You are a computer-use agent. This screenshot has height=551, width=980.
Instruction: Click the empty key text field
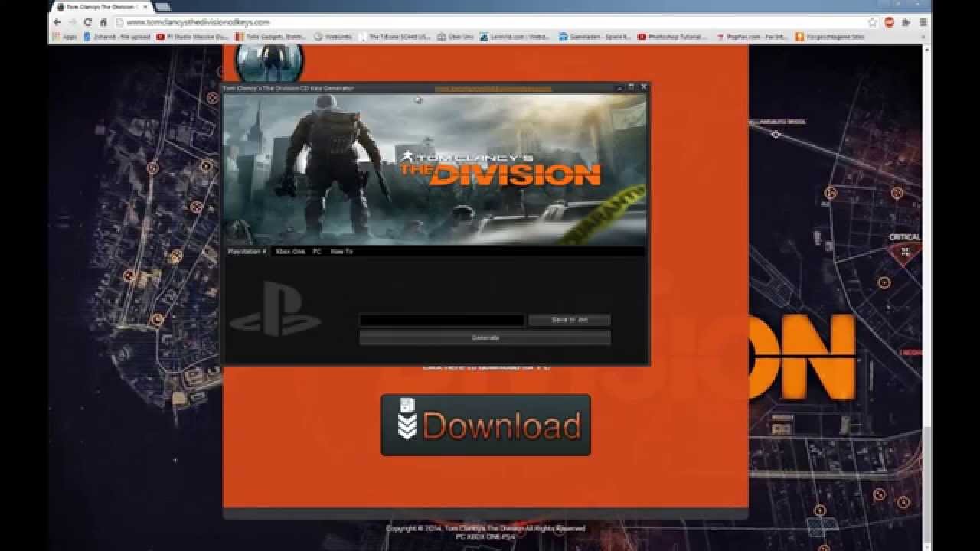[x=442, y=320]
